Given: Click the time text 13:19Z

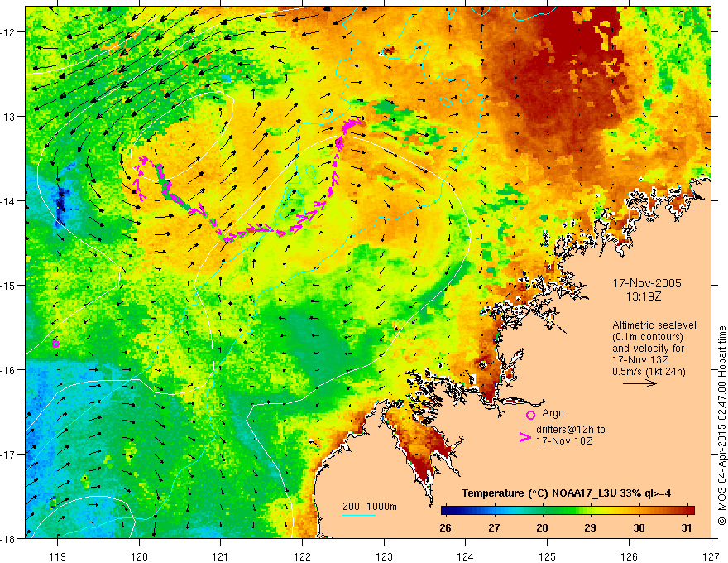Looking at the screenshot, I should click(644, 296).
